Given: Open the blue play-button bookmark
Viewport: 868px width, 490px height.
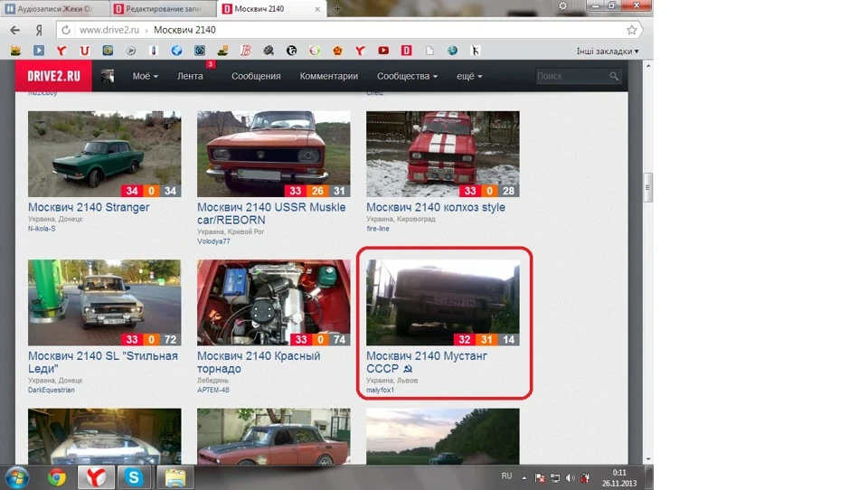Looking at the screenshot, I should [39, 51].
